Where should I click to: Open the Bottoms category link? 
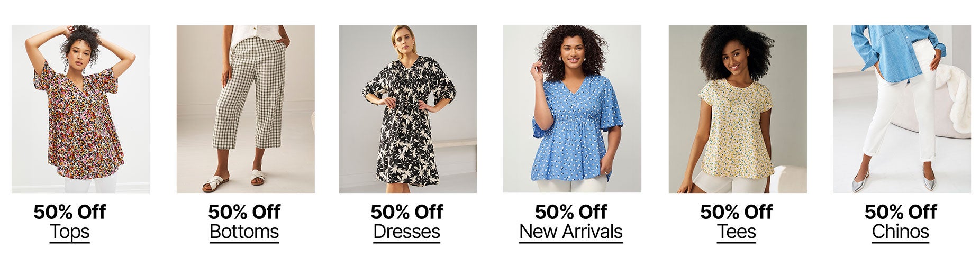[244, 232]
